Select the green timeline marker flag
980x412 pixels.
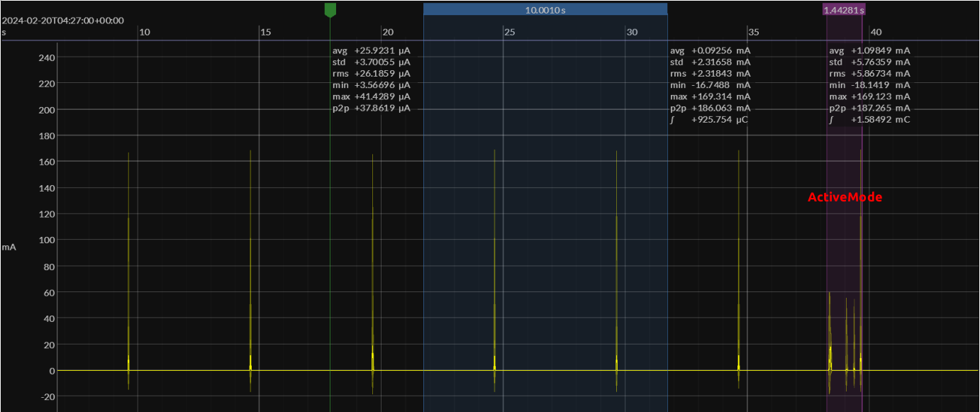tap(330, 9)
